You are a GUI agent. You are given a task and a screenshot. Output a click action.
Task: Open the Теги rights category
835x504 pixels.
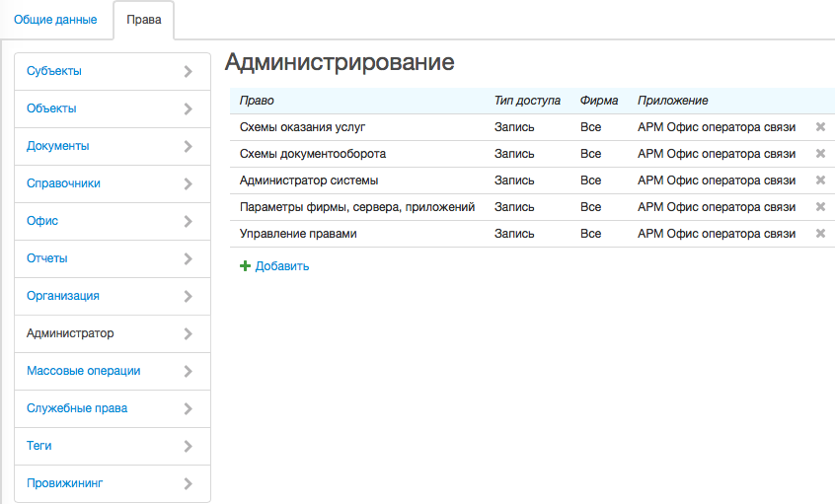[113, 446]
